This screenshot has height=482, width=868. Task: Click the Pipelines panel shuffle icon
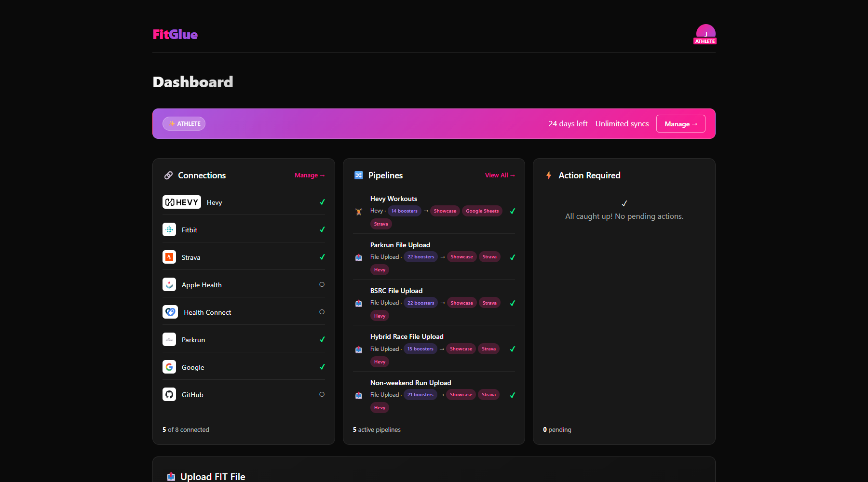[x=359, y=175]
